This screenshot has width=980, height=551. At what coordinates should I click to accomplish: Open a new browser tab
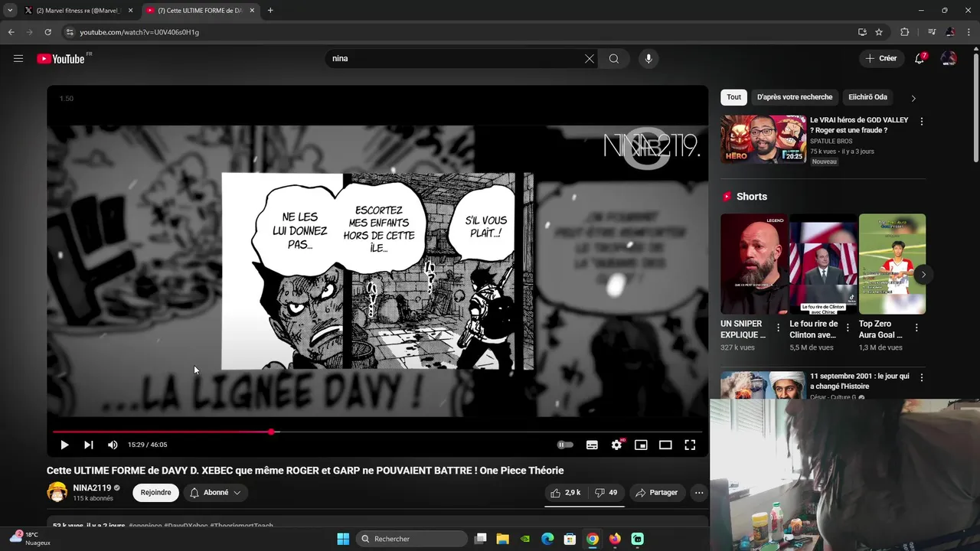click(x=270, y=11)
